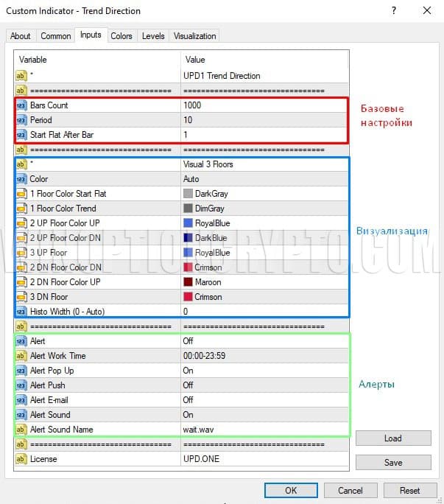444x504 pixels.
Task: Switch to the Colors tab
Action: pos(121,36)
